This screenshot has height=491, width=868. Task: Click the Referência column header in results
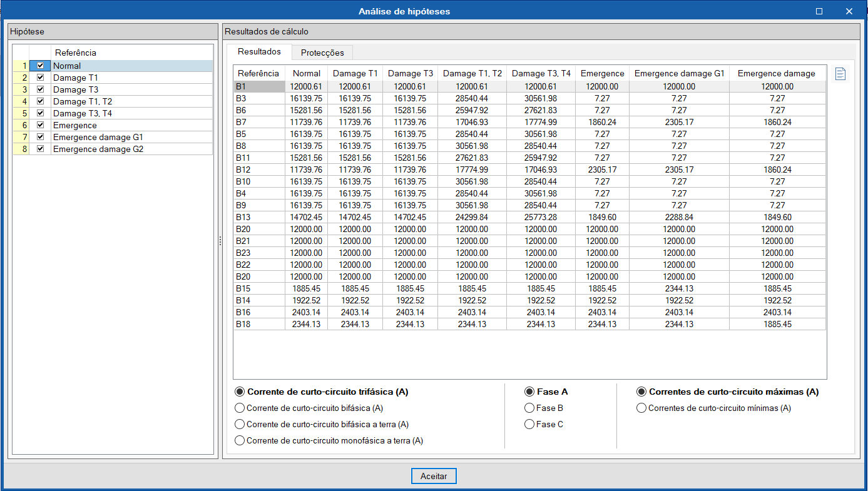(x=258, y=73)
